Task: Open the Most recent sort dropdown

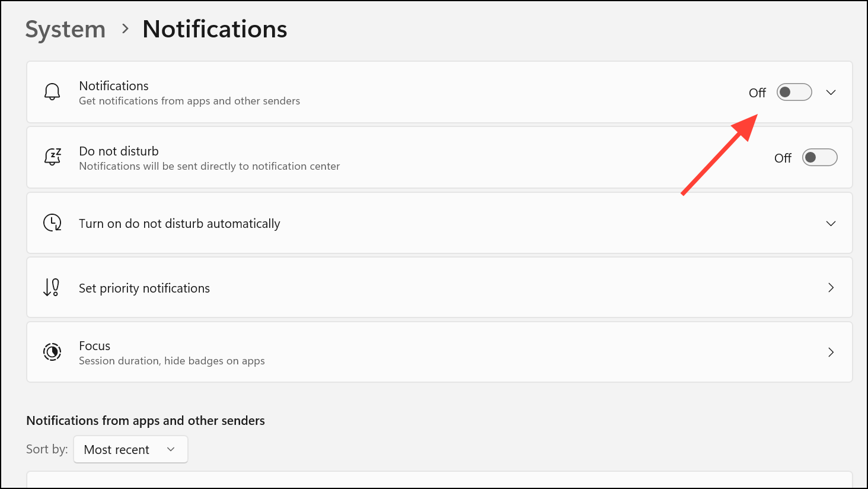Action: pyautogui.click(x=130, y=449)
